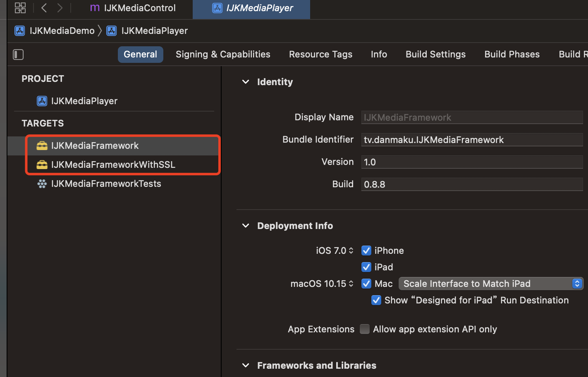
Task: Click the IJKMediaDemo breadcrumb project icon
Action: point(19,31)
